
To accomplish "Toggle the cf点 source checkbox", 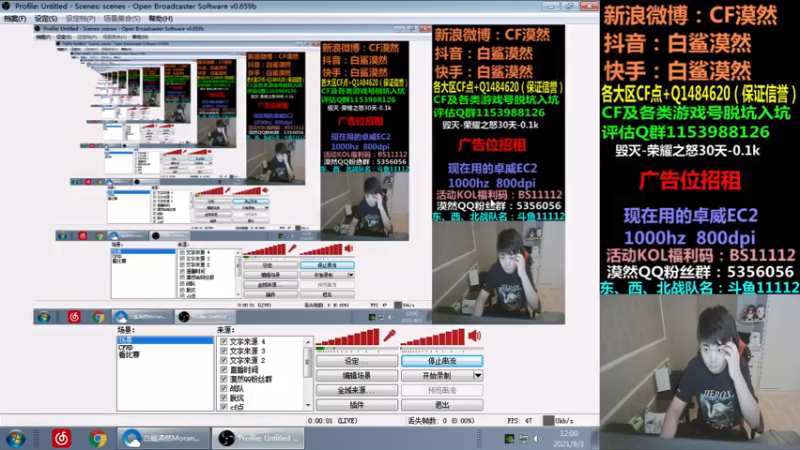I will 223,407.
